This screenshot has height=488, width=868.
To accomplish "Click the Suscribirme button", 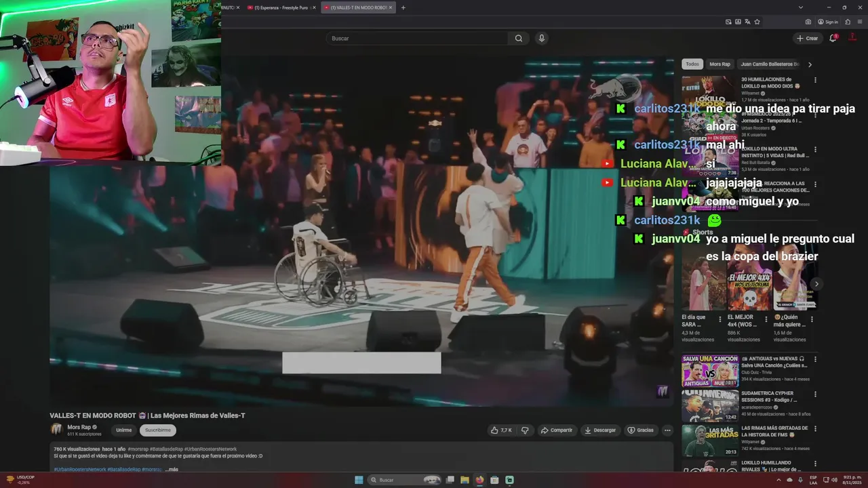I will click(158, 430).
